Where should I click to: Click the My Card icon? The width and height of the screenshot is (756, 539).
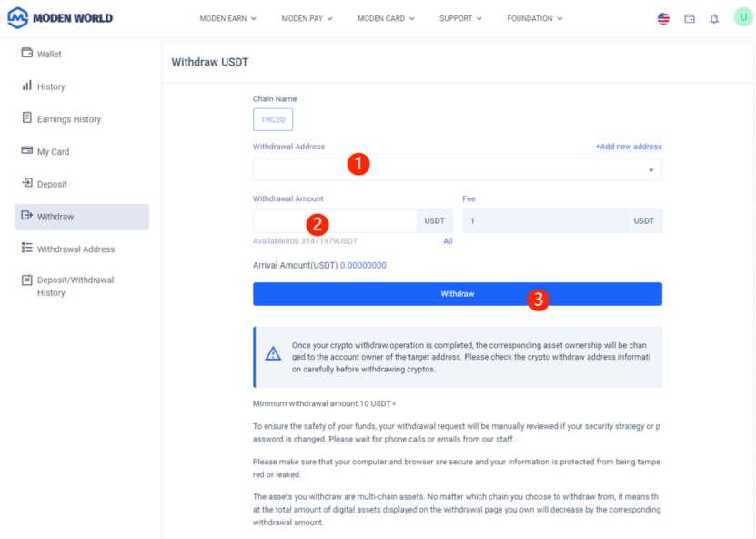27,150
